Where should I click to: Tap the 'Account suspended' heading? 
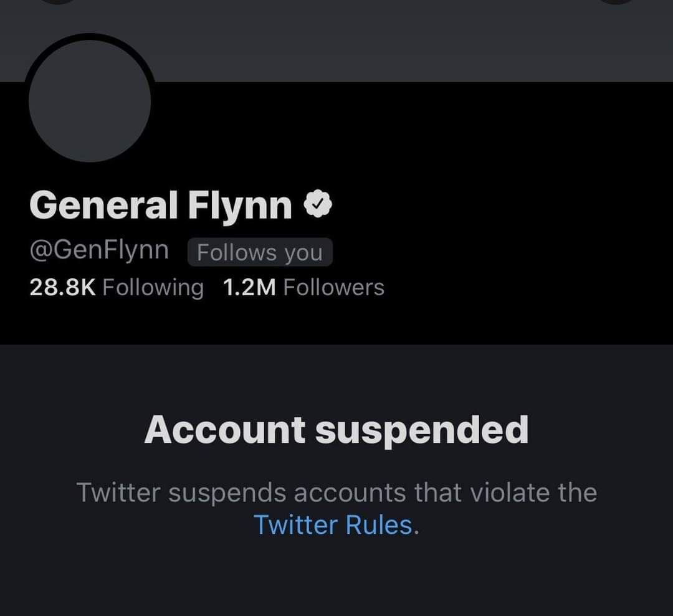pos(336,430)
